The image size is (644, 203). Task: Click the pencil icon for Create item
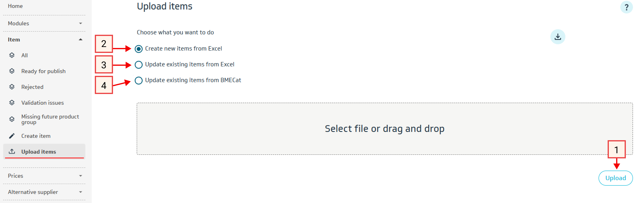(x=12, y=136)
